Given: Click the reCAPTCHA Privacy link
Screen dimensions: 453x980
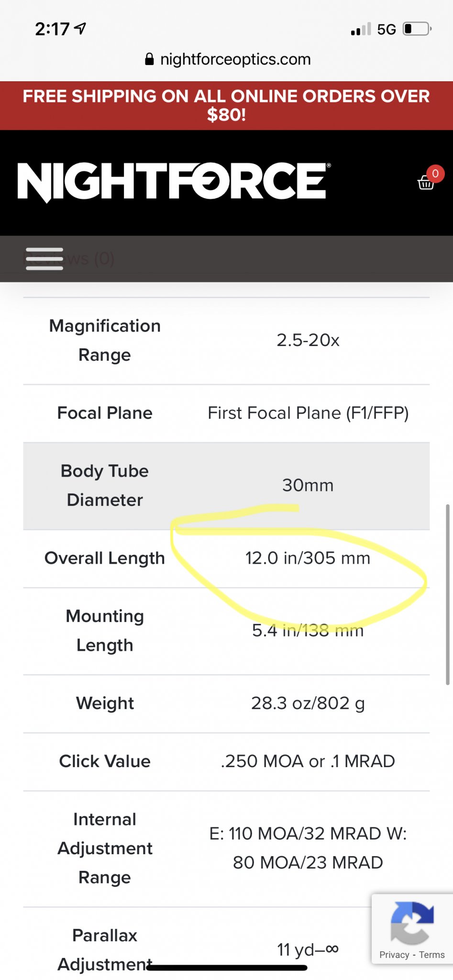Looking at the screenshot, I should click(394, 955).
